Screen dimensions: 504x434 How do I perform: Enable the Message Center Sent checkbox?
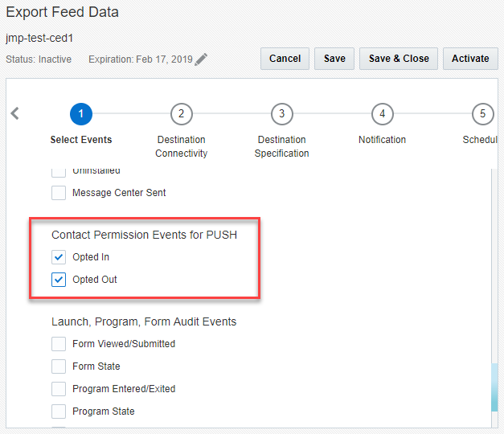click(59, 193)
